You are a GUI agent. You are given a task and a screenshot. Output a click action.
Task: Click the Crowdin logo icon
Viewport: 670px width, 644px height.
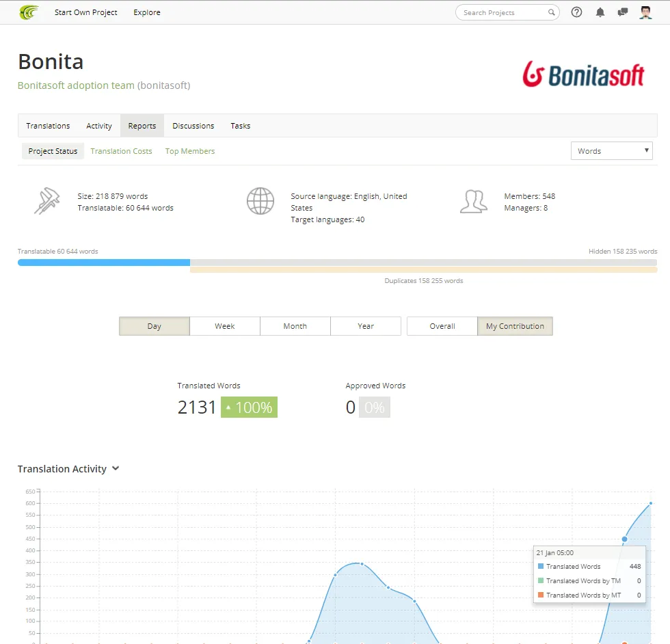[29, 12]
